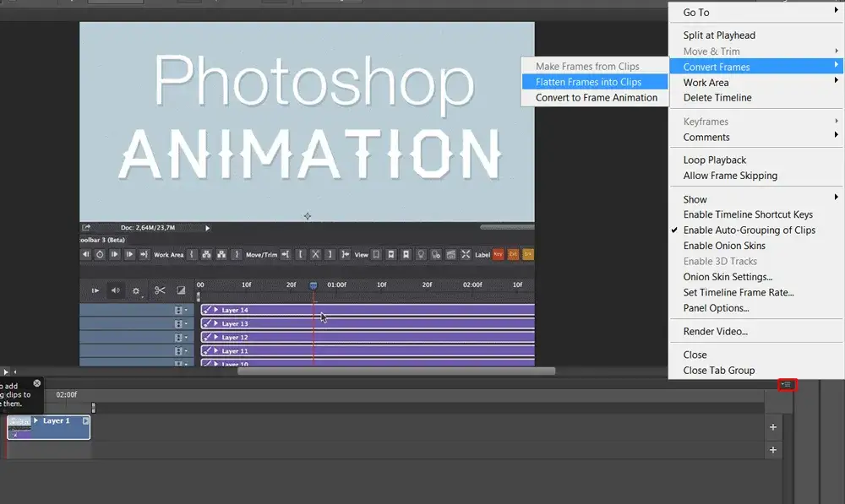
Task: Mute timeline audio with the speaker icon
Action: coord(115,290)
